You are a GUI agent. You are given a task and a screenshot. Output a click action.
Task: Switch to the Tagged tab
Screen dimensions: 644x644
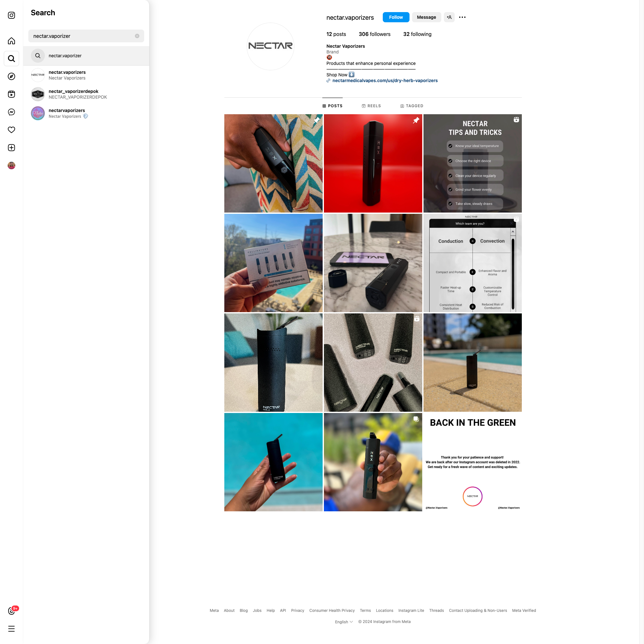pos(412,106)
